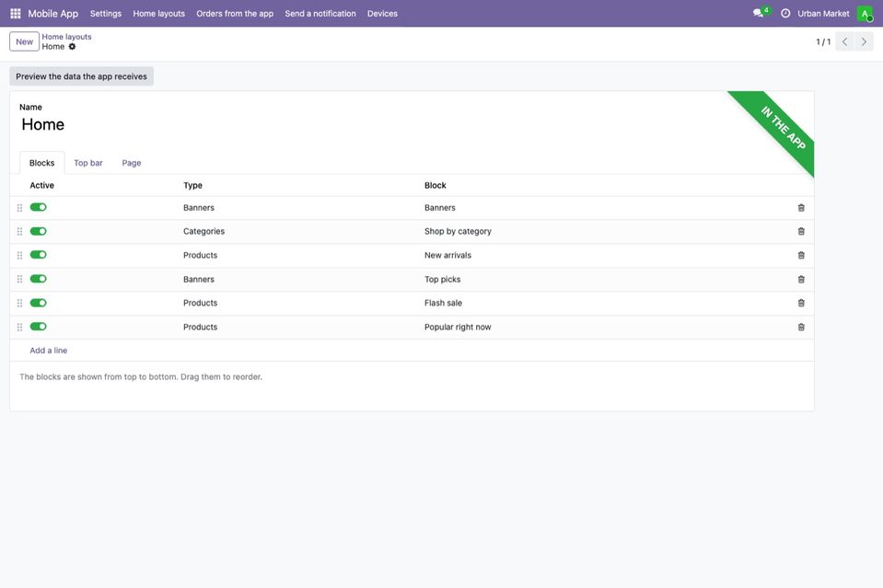
Task: Open the Devices menu
Action: (x=382, y=14)
